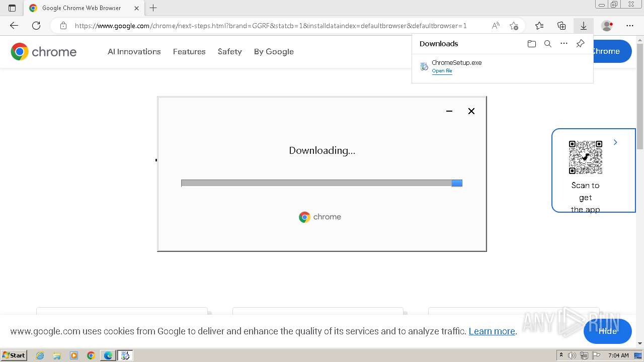This screenshot has height=362, width=644.
Task: Open the By Google menu item
Action: (274, 51)
